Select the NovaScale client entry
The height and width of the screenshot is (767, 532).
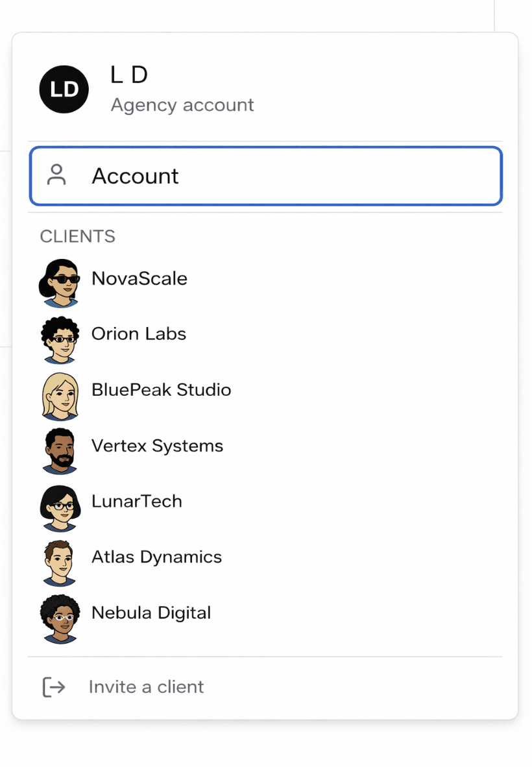coord(140,278)
